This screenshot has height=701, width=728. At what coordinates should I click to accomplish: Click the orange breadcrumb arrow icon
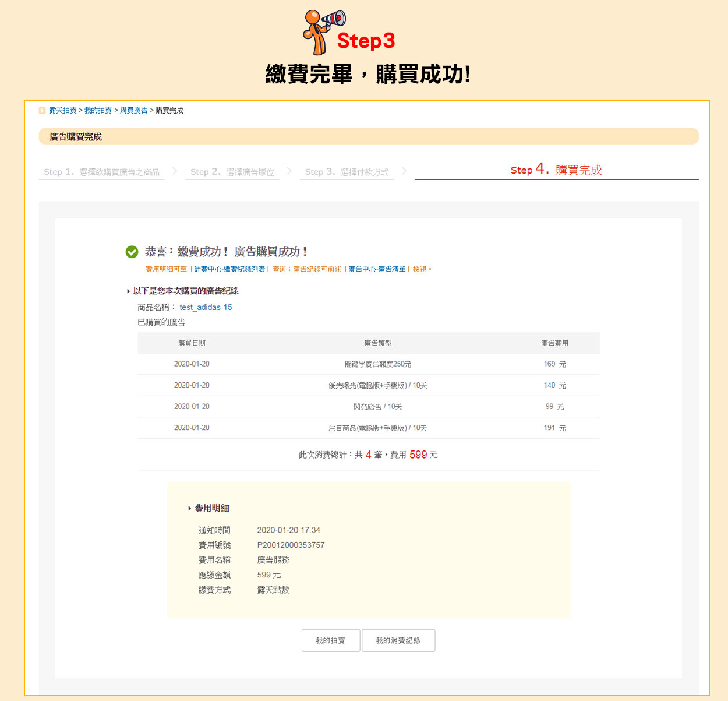point(42,111)
